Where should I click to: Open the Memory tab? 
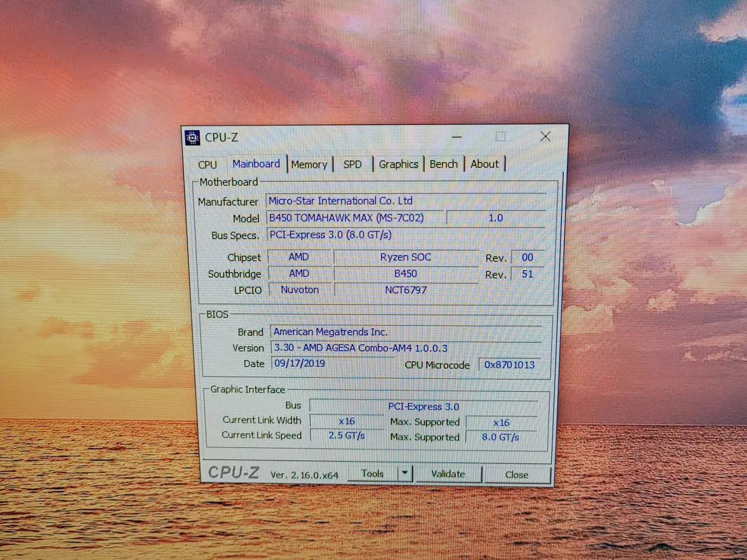click(x=309, y=164)
